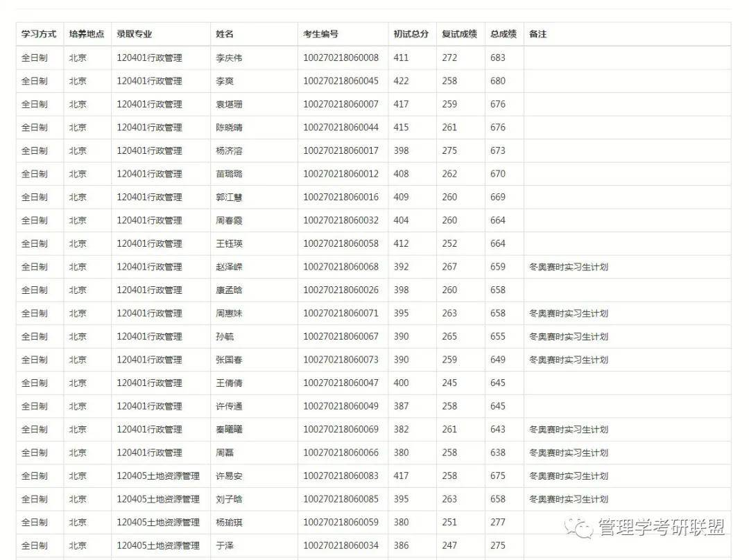The width and height of the screenshot is (749, 560).
Task: Select the 培养地点 column header
Action: [x=87, y=34]
